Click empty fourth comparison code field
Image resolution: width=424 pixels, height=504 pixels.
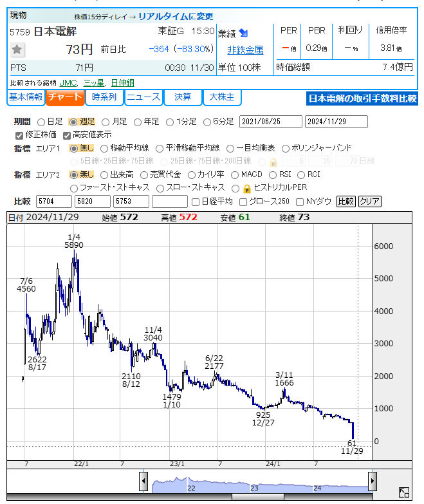[170, 201]
